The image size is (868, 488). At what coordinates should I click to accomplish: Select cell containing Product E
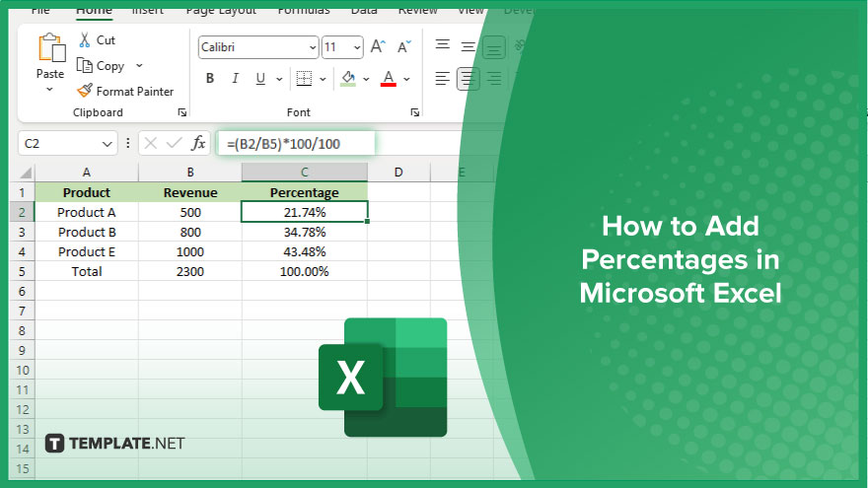(x=87, y=251)
